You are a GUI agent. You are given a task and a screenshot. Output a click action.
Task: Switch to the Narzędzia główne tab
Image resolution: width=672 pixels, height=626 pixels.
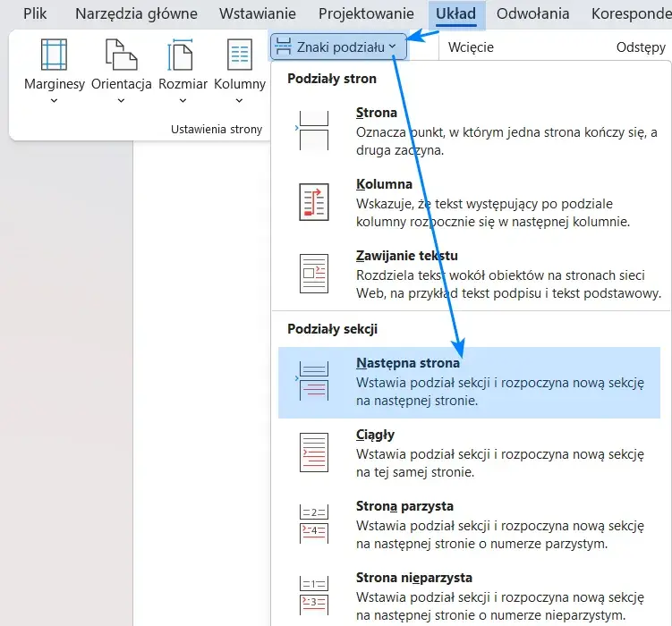(136, 13)
